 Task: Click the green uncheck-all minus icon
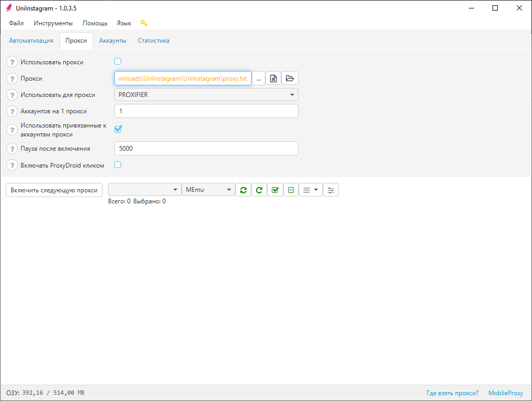291,190
